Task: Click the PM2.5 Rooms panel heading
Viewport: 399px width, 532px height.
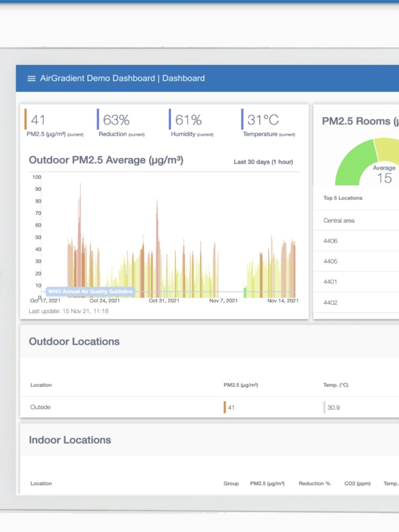Action: 360,121
